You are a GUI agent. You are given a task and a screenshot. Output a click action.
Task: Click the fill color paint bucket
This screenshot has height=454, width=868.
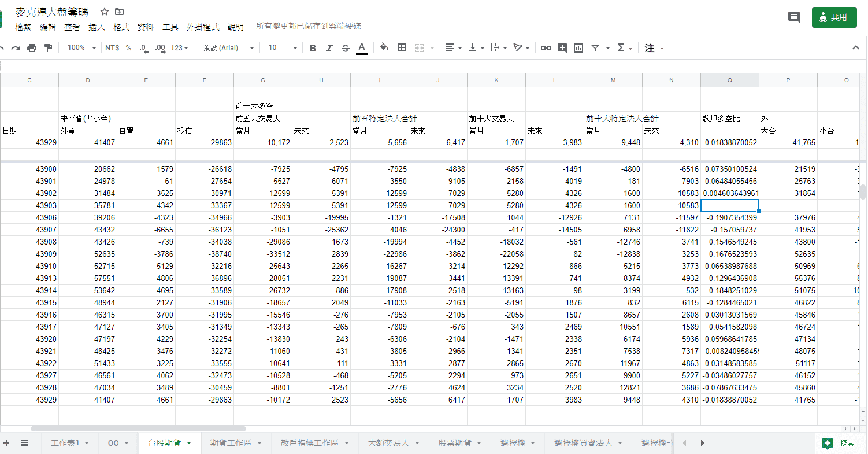pos(384,48)
